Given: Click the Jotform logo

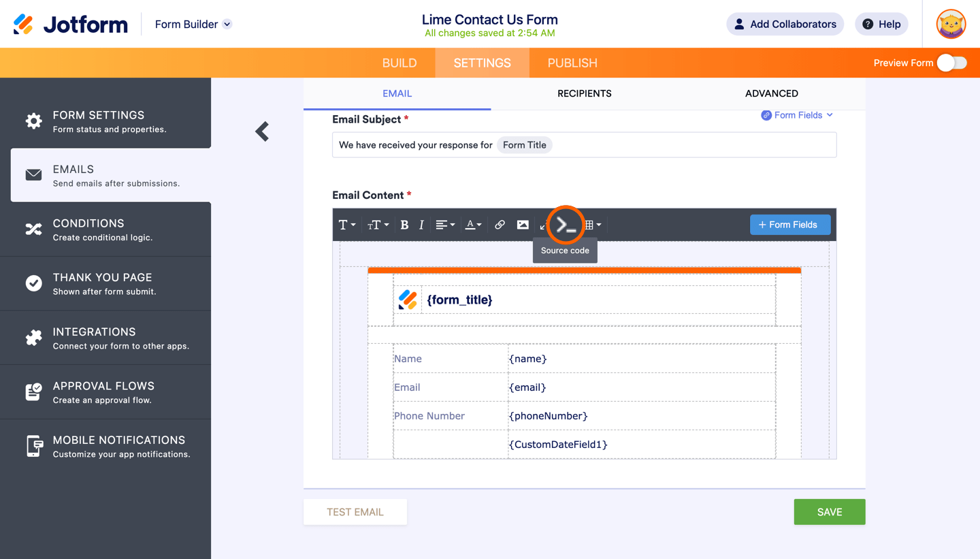Looking at the screenshot, I should (71, 25).
